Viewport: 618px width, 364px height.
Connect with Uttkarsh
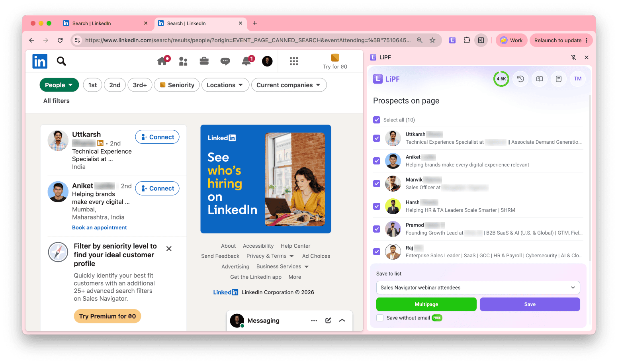(157, 137)
